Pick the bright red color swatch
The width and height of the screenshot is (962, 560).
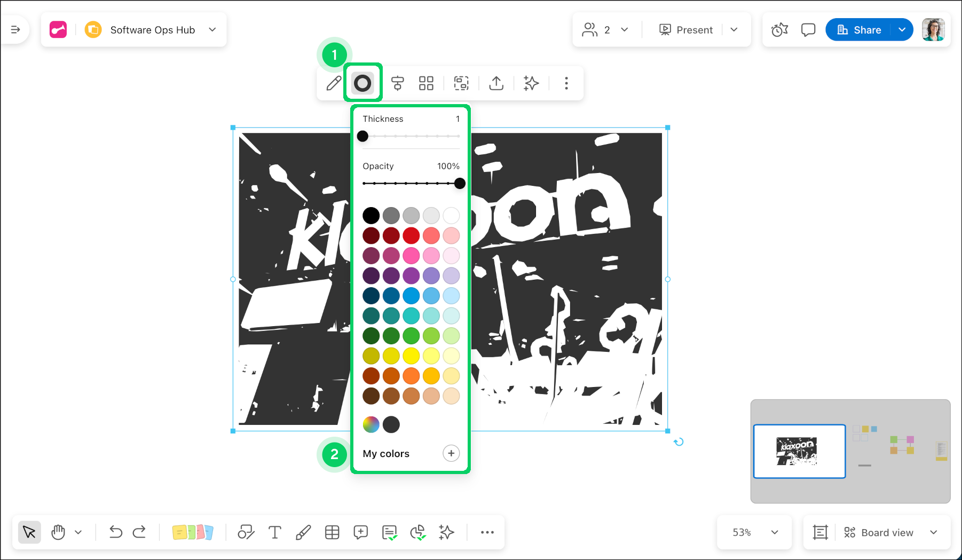411,235
